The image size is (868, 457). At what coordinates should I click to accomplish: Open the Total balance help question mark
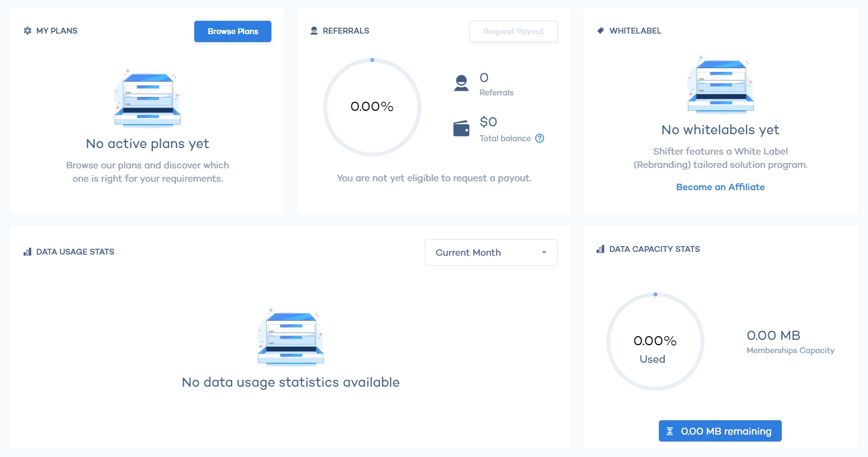point(540,138)
